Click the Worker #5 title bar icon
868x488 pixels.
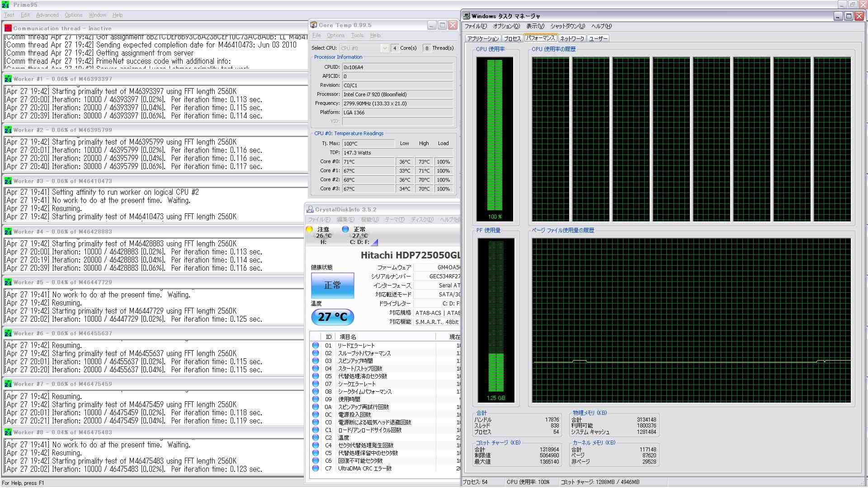click(8, 282)
